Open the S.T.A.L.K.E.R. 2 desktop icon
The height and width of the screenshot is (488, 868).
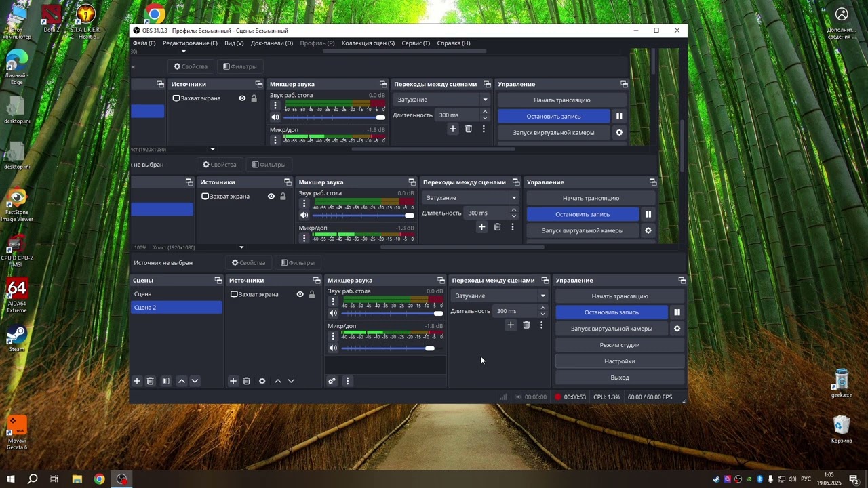[86, 22]
